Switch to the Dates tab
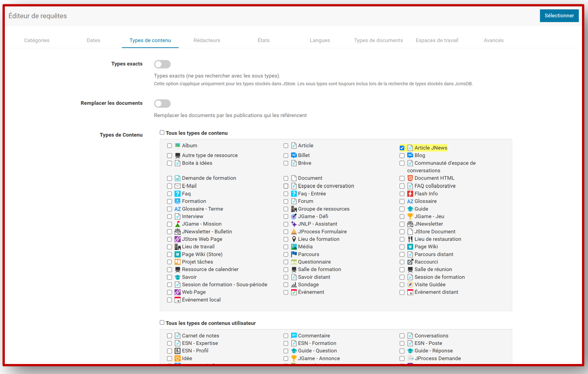Screen dimensions: 588x374 [x=94, y=40]
